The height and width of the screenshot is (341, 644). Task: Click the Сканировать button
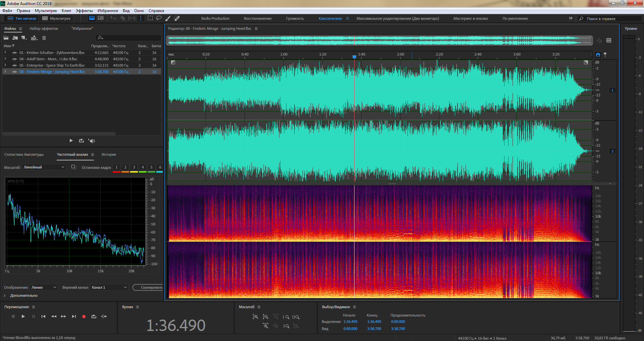148,287
